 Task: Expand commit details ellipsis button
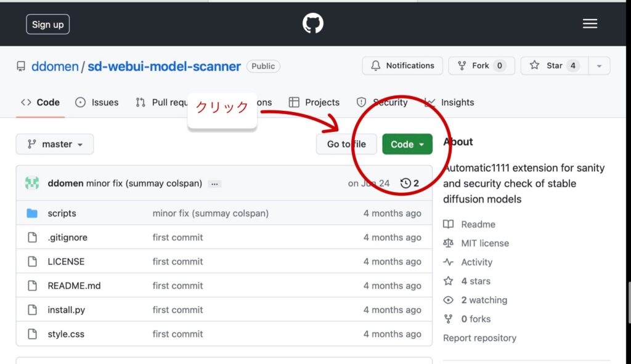(214, 184)
